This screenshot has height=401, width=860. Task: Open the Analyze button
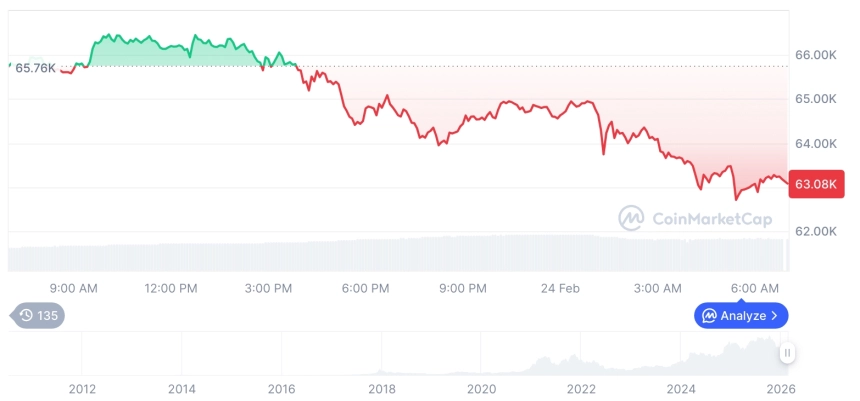pos(741,316)
